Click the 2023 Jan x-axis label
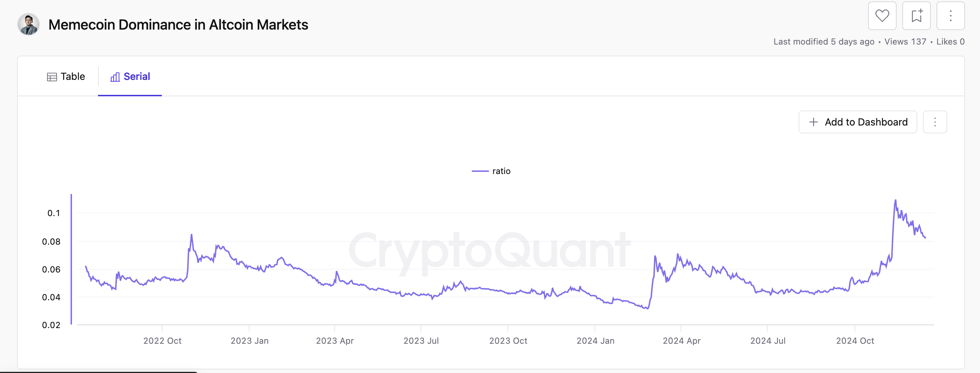This screenshot has width=980, height=373. [249, 341]
